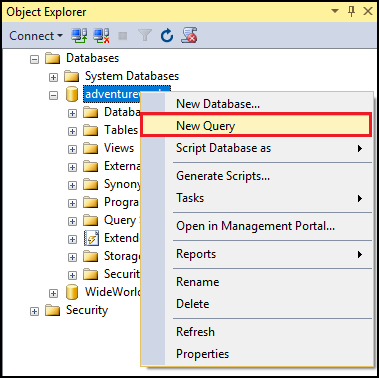Expand the Query Store folder node
Image resolution: width=379 pixels, height=378 pixels.
click(x=72, y=221)
